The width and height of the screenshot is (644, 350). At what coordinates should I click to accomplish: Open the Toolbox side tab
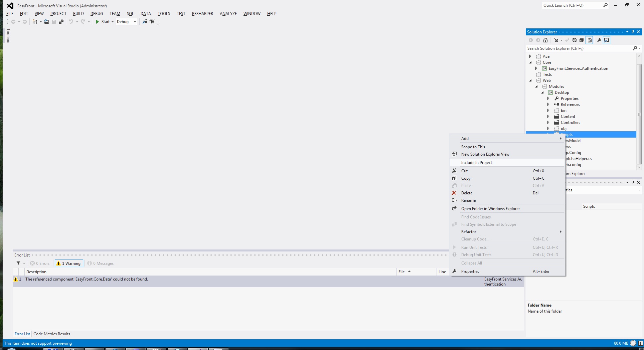(x=8, y=35)
